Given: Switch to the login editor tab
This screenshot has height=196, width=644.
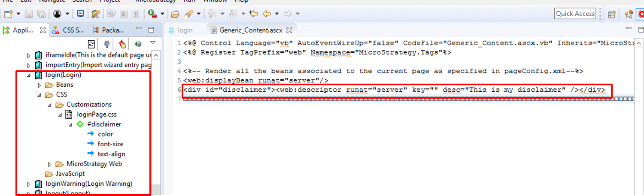Looking at the screenshot, I should 185,30.
